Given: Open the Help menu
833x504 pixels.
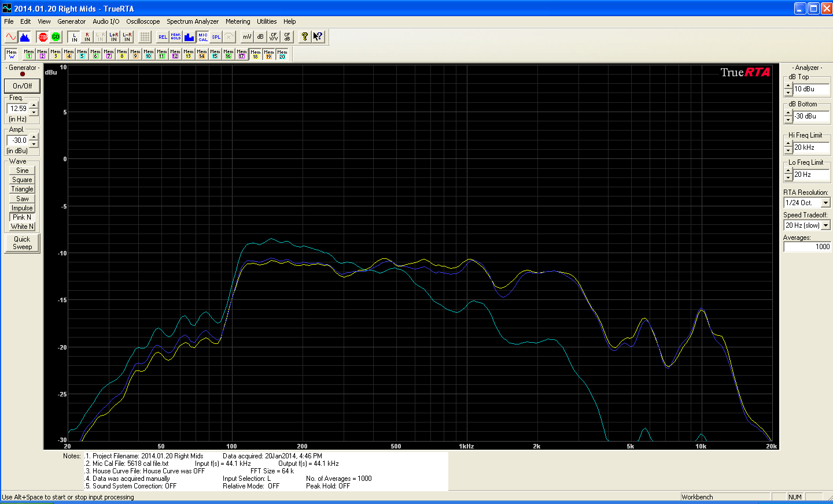Looking at the screenshot, I should click(x=290, y=21).
